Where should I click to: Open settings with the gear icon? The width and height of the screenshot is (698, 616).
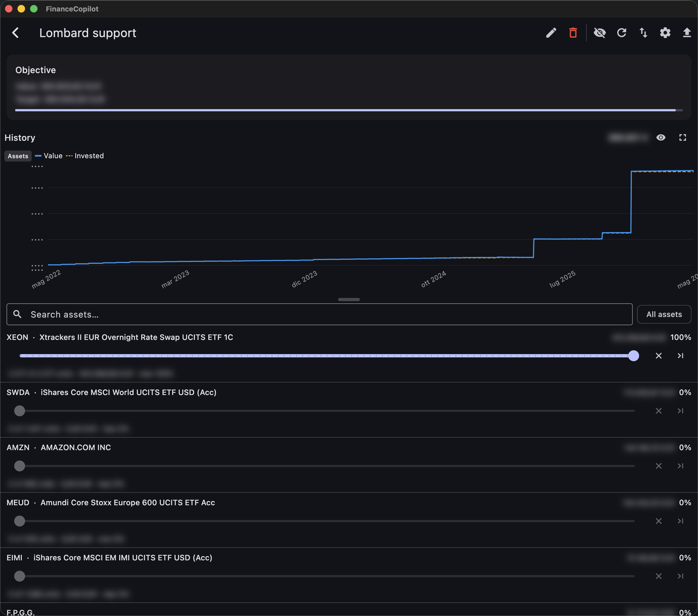pos(665,33)
